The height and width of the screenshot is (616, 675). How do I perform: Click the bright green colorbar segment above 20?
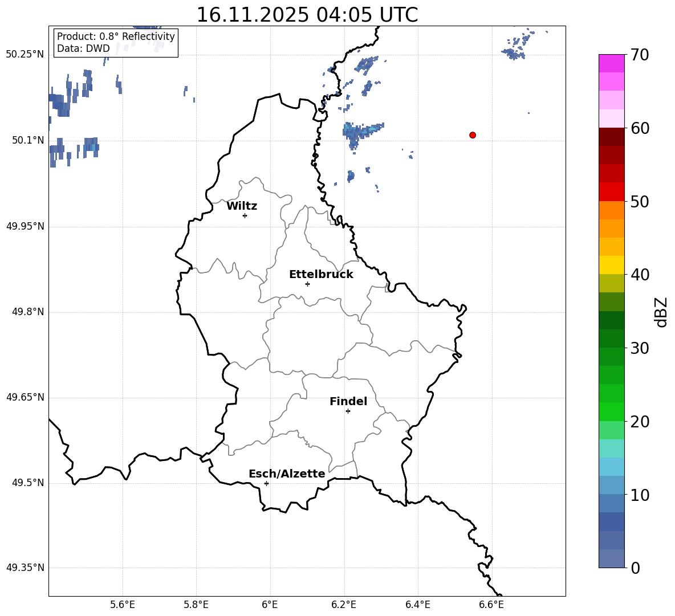[x=611, y=411]
